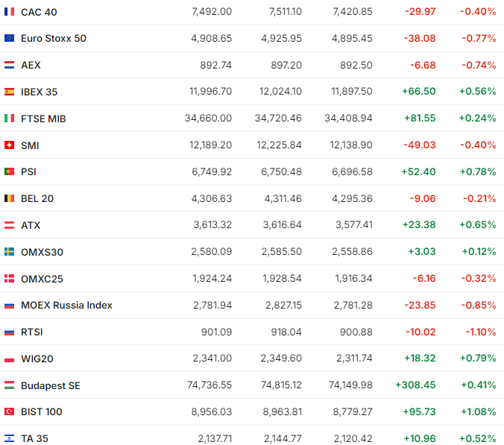Open the BEL 20 index link
Image resolution: width=504 pixels, height=445 pixels.
point(37,198)
